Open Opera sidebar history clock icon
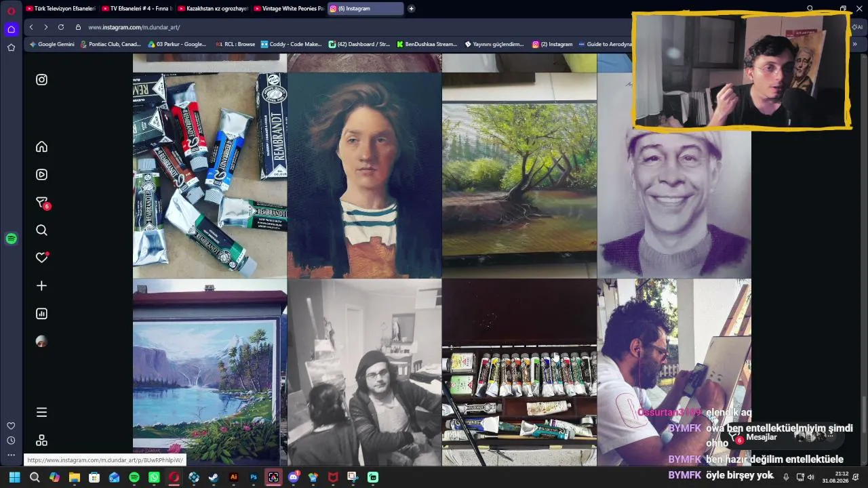 coord(11,441)
